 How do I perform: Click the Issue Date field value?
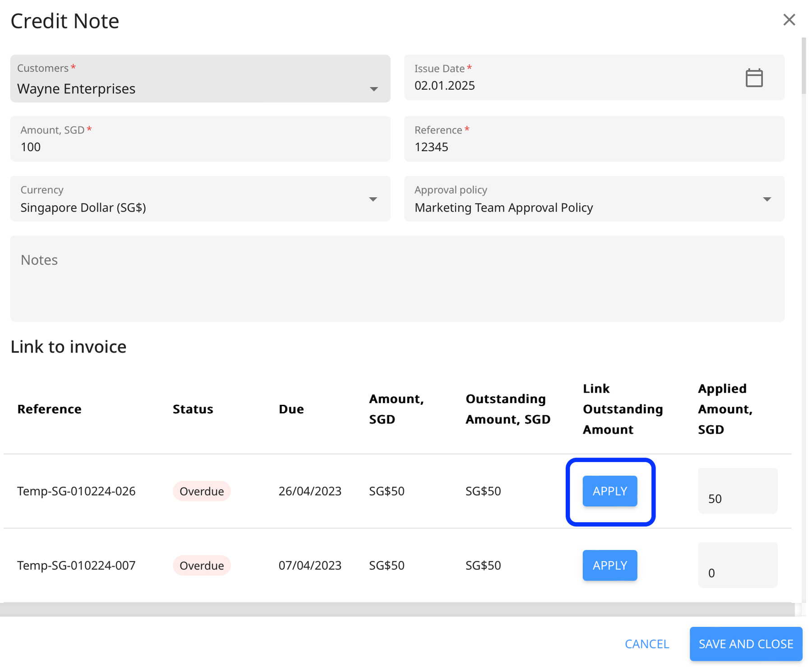pos(444,85)
